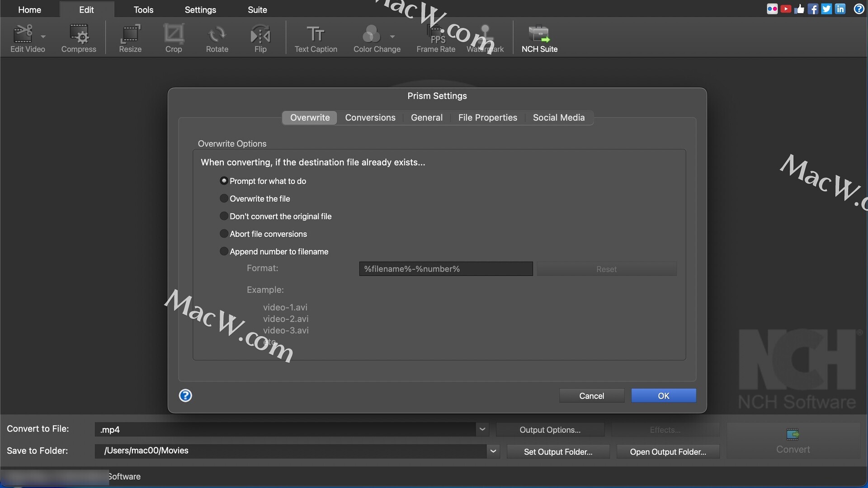
Task: Choose Abort file conversions radio button
Action: click(224, 234)
